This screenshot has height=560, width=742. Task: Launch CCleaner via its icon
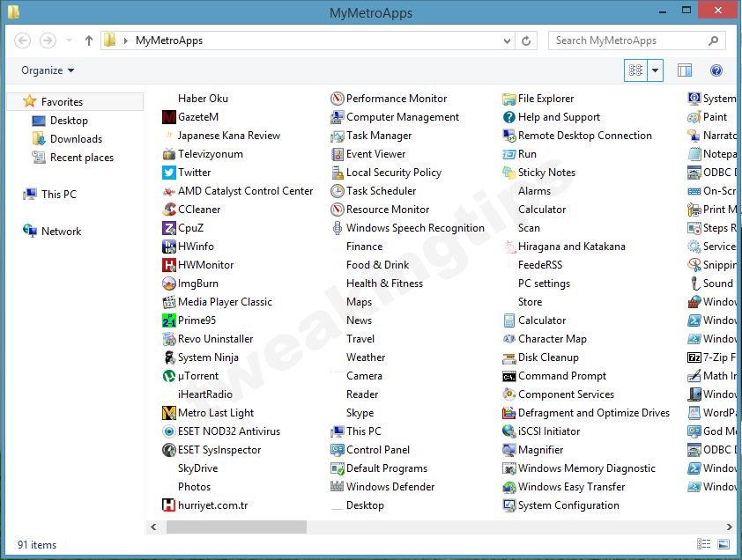coord(169,210)
